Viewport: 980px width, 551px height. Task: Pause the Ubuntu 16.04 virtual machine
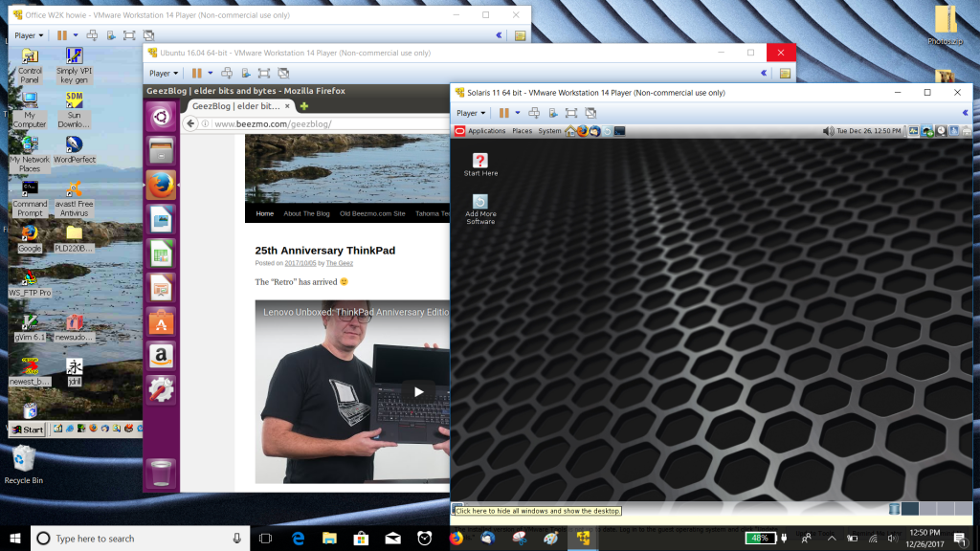pos(196,73)
